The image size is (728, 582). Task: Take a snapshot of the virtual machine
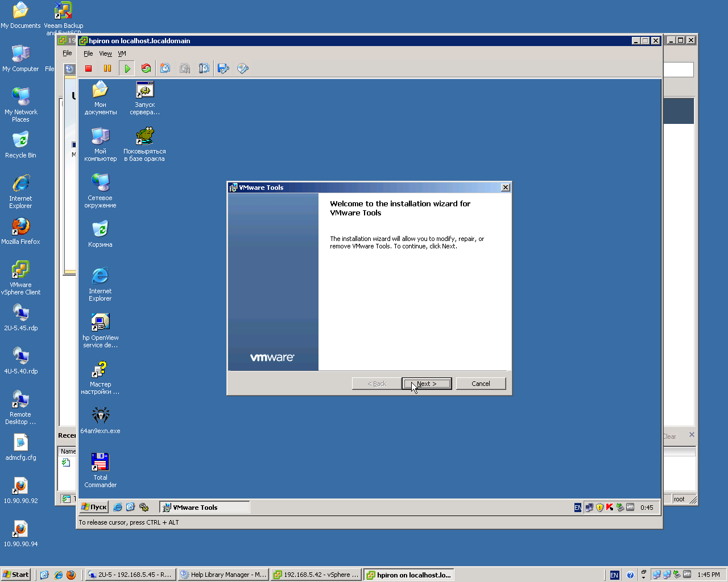[166, 68]
